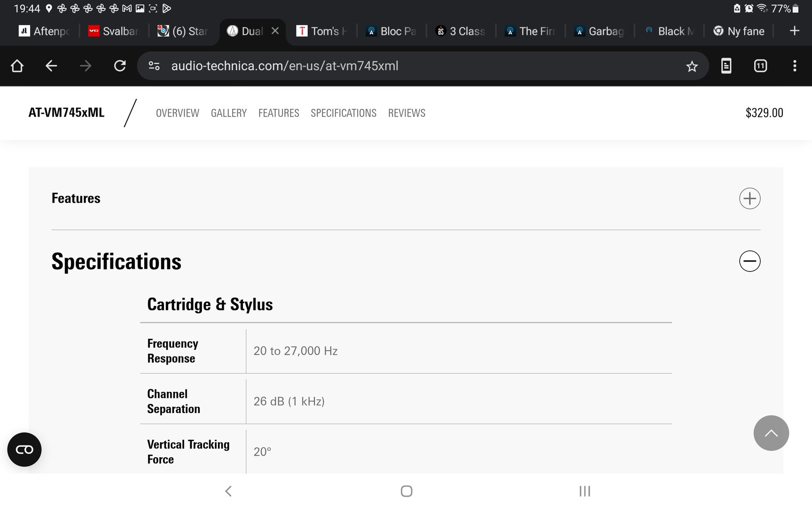Jump to the REVIEWS section
Viewport: 812px width, 508px height.
point(406,113)
